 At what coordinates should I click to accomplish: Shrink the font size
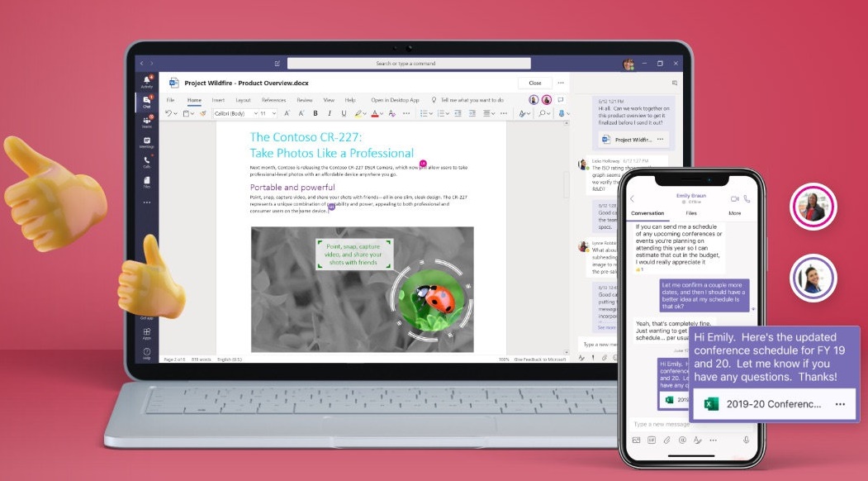click(301, 113)
